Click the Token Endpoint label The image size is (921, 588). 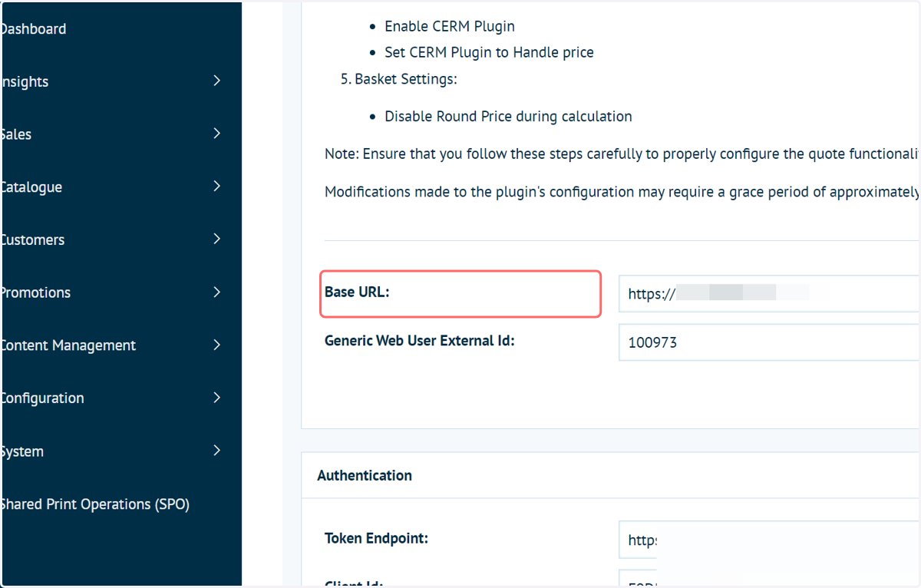pyautogui.click(x=376, y=538)
